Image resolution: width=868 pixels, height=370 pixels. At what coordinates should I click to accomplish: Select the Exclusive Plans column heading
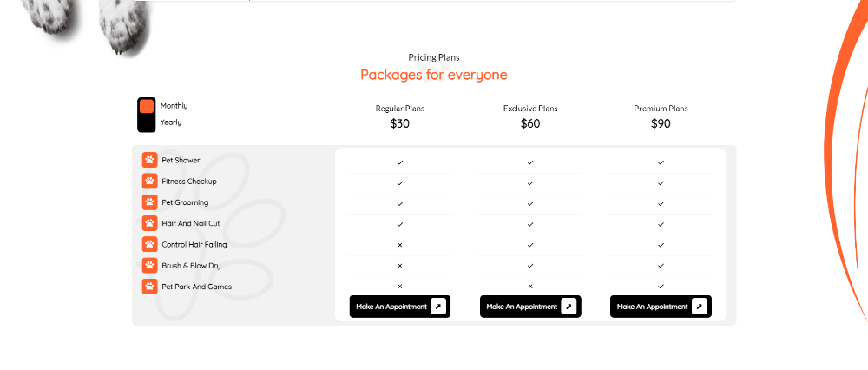pyautogui.click(x=530, y=109)
